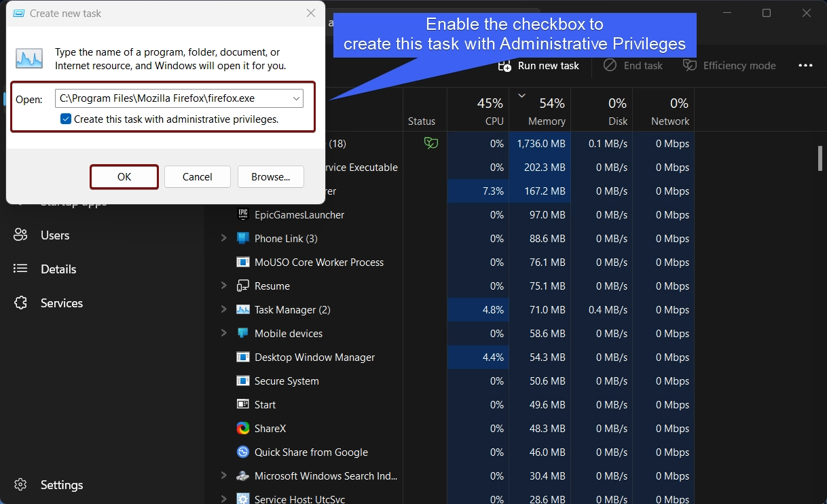Screen dimensions: 827x504
Task: Select the Desktop Window Manager process
Action: [x=315, y=357]
